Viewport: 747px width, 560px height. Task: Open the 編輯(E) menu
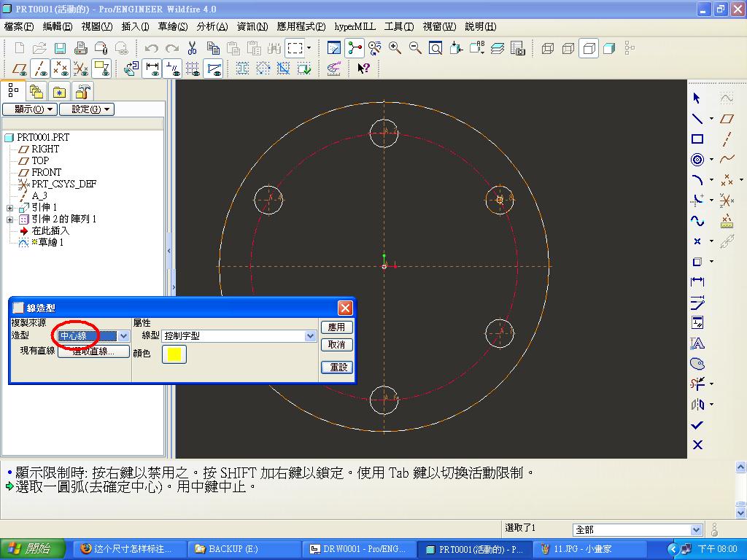pyautogui.click(x=58, y=27)
